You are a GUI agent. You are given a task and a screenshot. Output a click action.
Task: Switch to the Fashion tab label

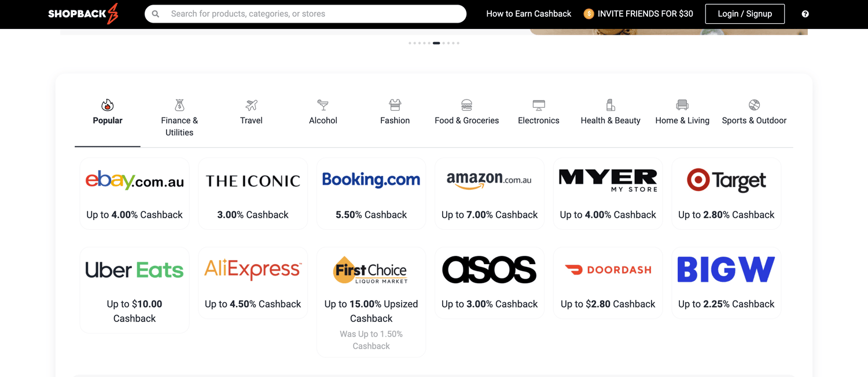(395, 120)
